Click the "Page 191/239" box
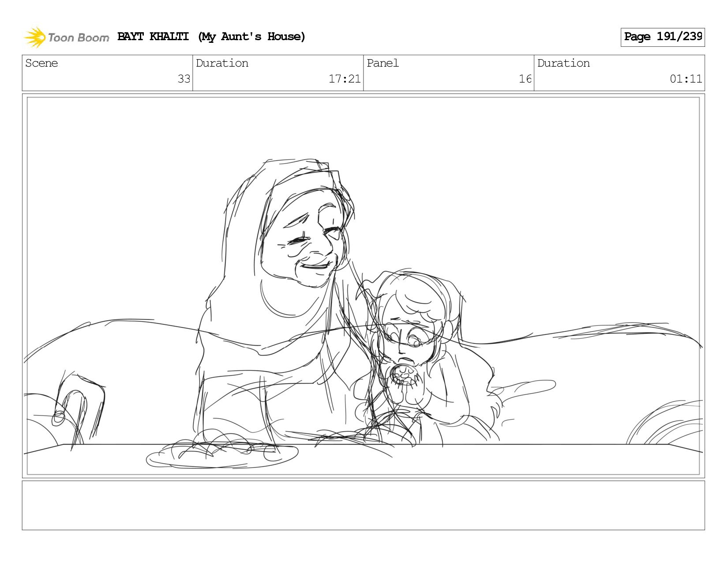 click(662, 37)
